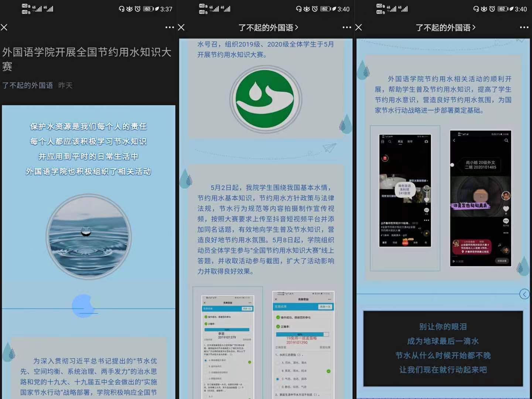Tap the X icon in the right screen
The image size is (532, 399).
[x=358, y=27]
